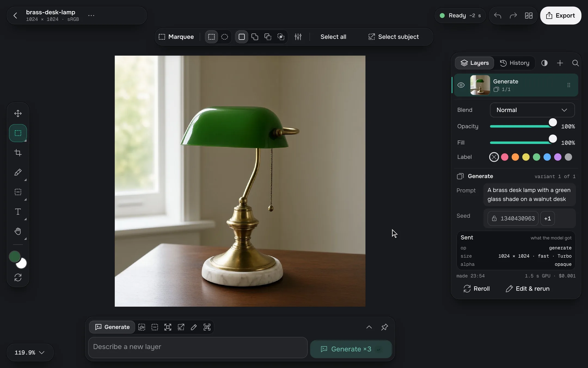Image resolution: width=588 pixels, height=368 pixels.
Task: Swap foreground and background colors
Action: (x=18, y=277)
